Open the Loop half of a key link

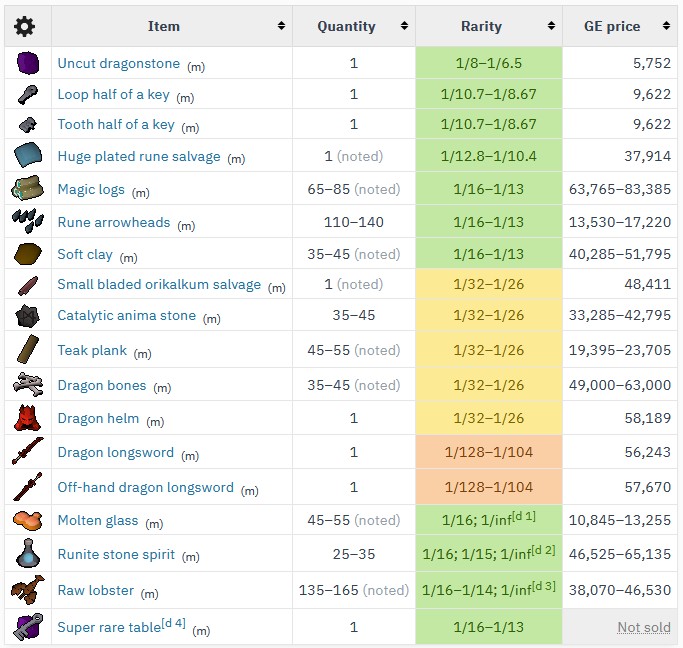pyautogui.click(x=113, y=94)
